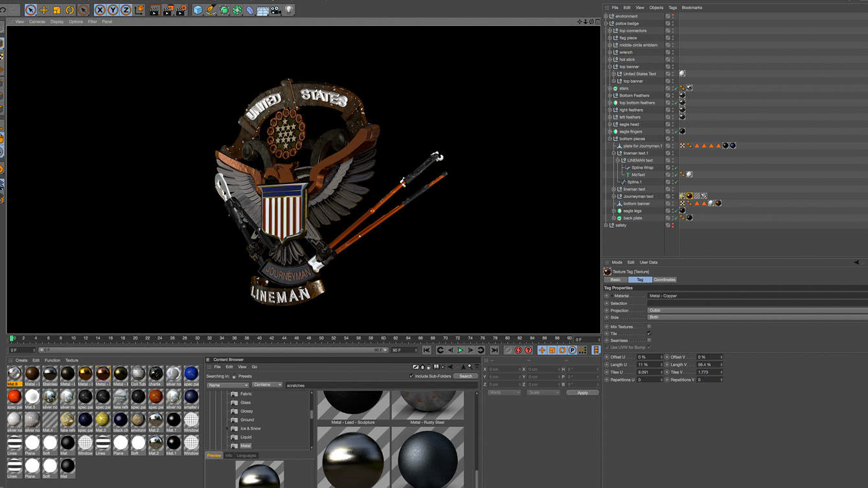Collapse the police badge object

coord(606,23)
